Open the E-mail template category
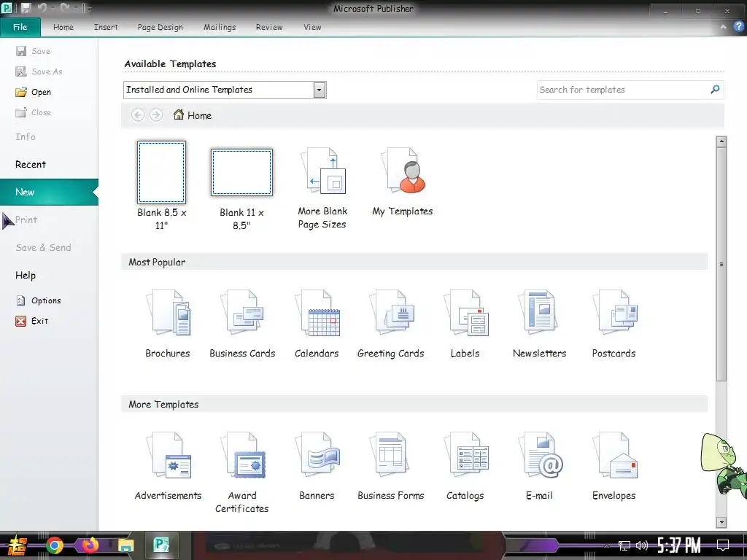 click(539, 466)
